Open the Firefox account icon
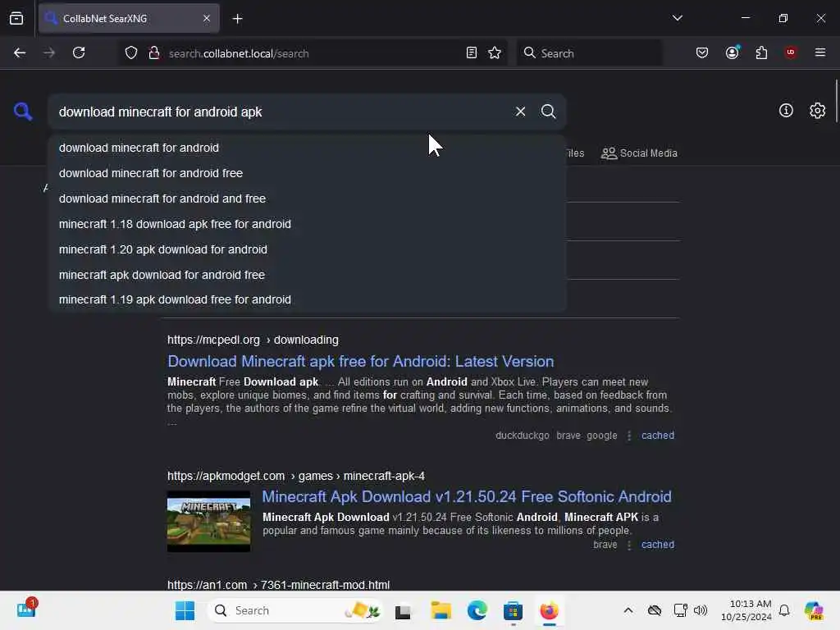This screenshot has height=630, width=840. click(732, 53)
